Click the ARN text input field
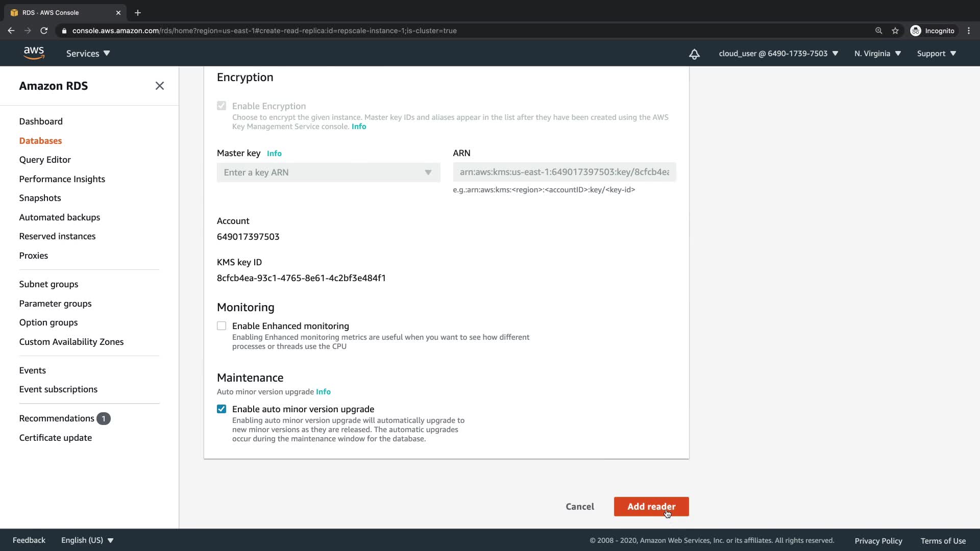This screenshot has height=551, width=980. pyautogui.click(x=564, y=172)
